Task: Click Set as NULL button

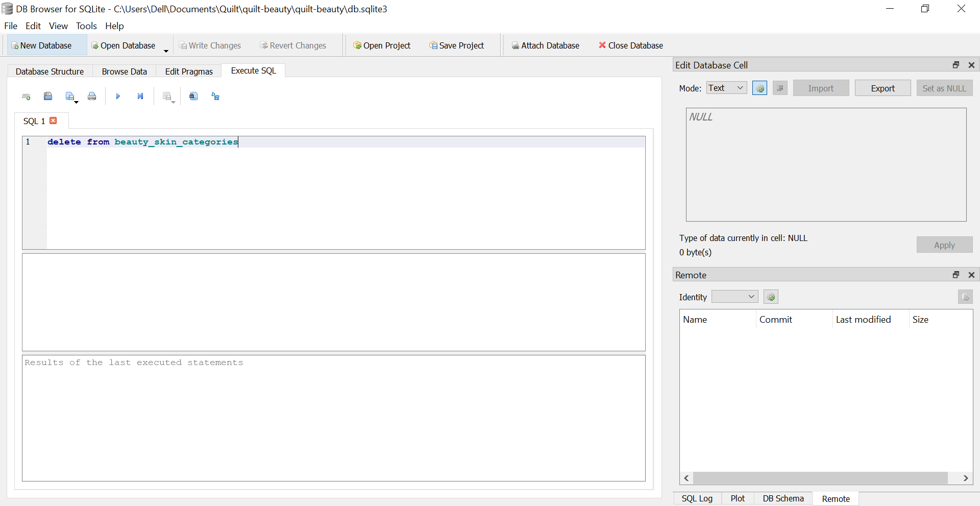Action: point(944,88)
